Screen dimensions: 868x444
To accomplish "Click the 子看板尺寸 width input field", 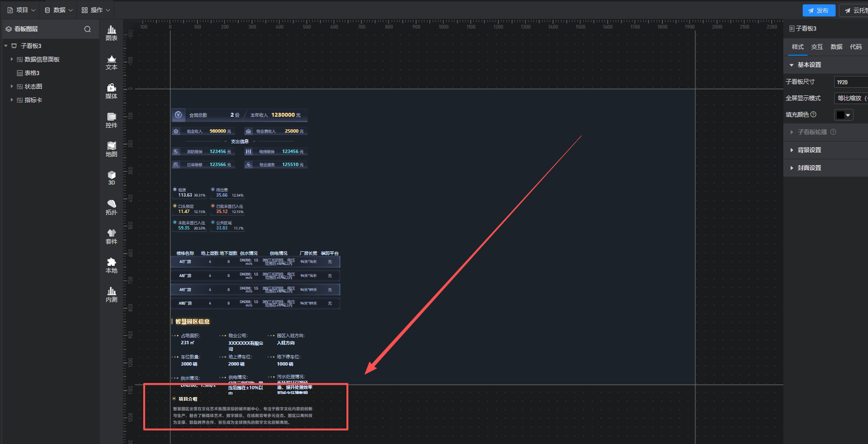I will 851,82.
